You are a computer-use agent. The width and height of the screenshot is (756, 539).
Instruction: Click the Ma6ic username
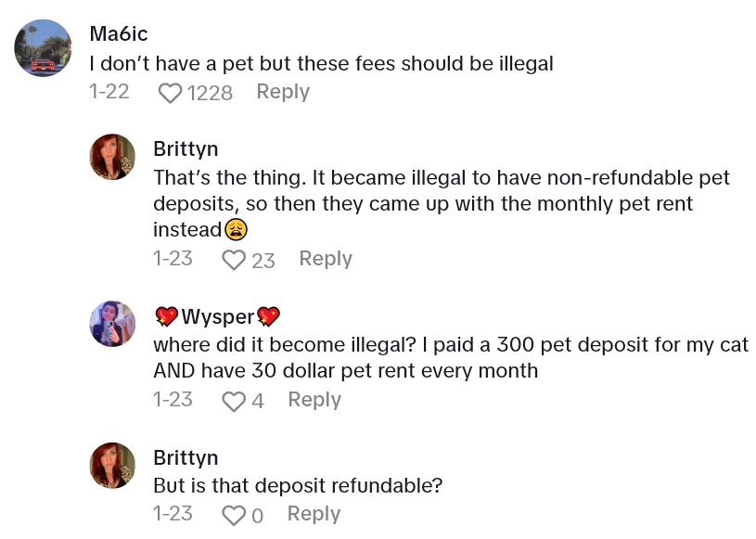(118, 34)
